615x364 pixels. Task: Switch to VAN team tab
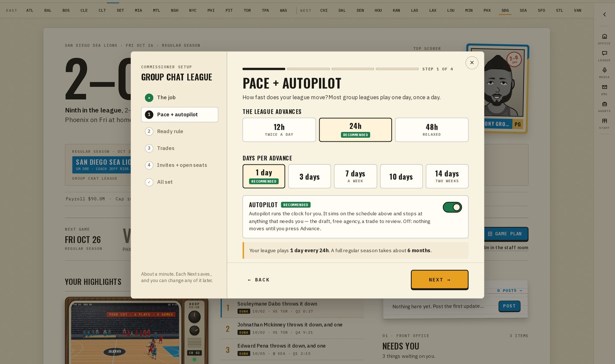tap(578, 10)
